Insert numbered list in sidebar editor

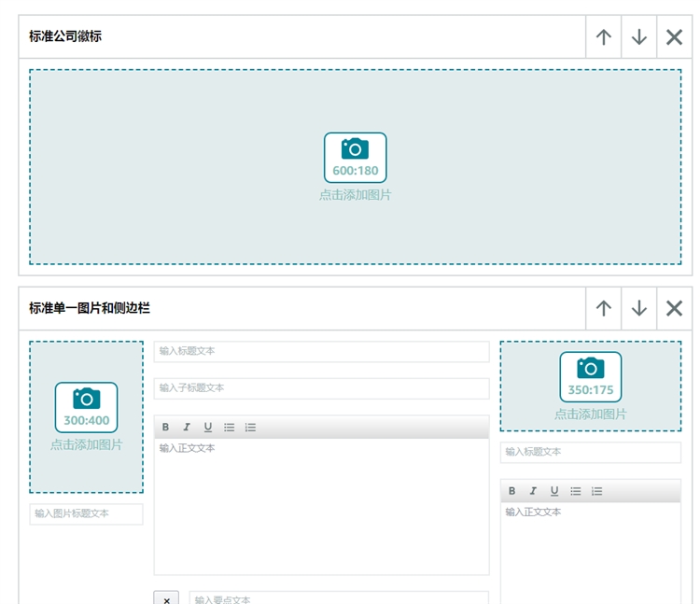pyautogui.click(x=596, y=491)
